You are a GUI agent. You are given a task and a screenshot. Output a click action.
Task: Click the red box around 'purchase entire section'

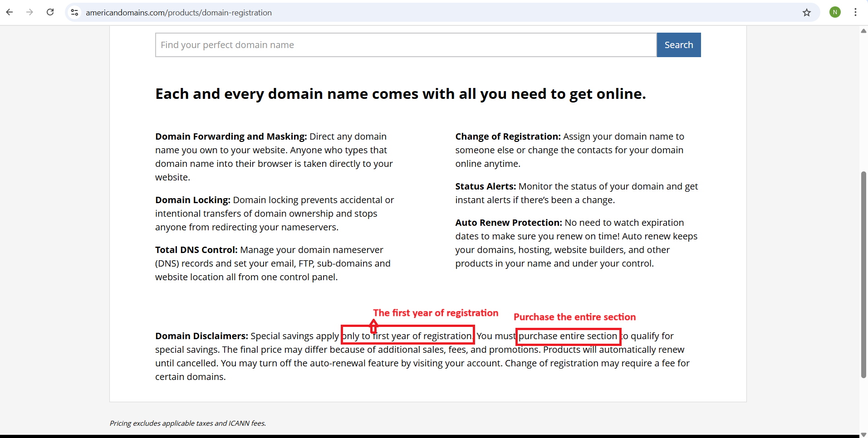pos(568,336)
